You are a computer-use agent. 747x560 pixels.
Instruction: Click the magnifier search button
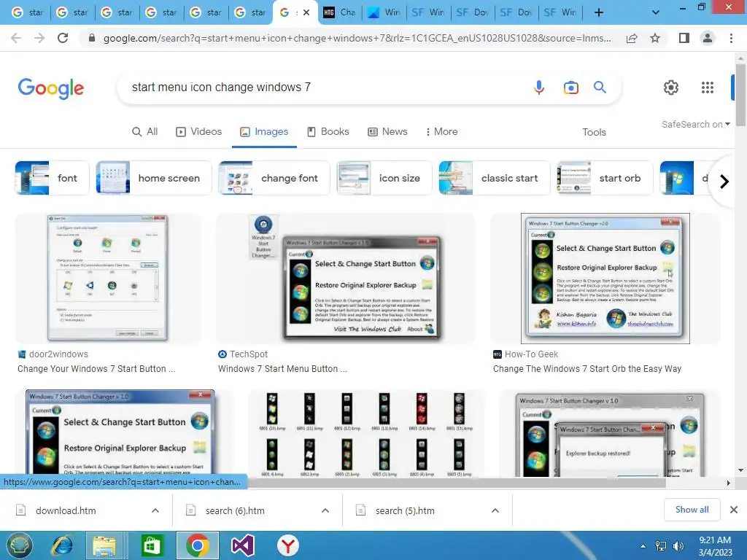click(x=600, y=87)
